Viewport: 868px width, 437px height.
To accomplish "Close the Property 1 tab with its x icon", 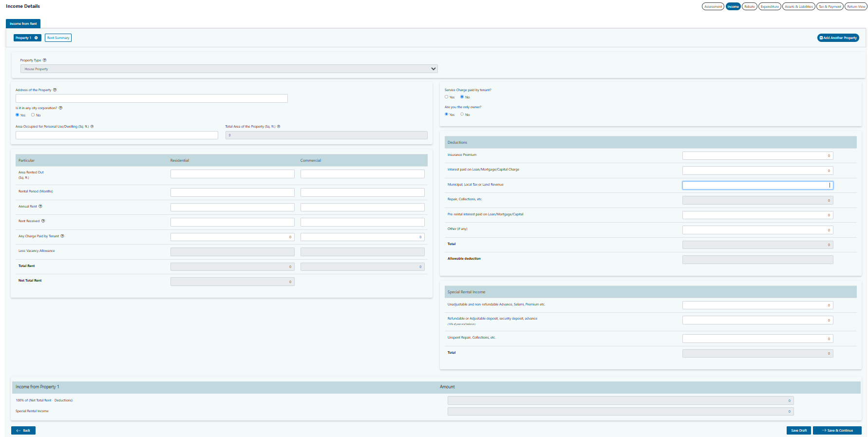I will point(36,38).
